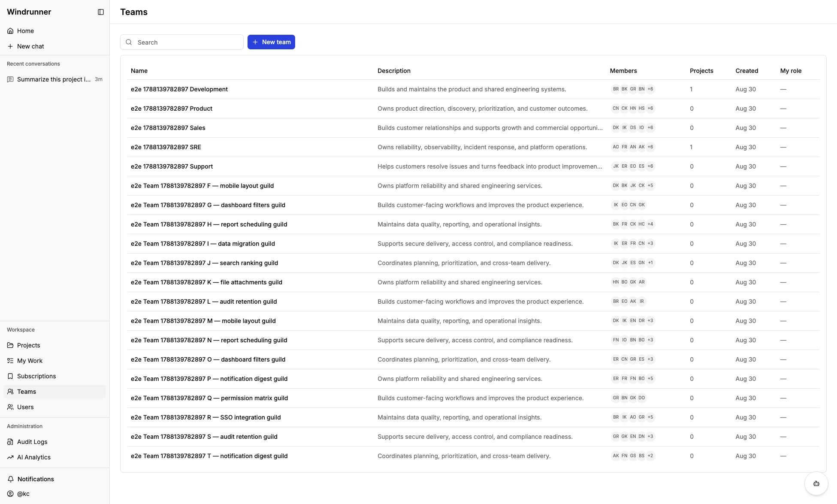Viewport: 837px width, 504px height.
Task: Click 'e2e 1788139782897 Product' team name
Action: tap(172, 109)
